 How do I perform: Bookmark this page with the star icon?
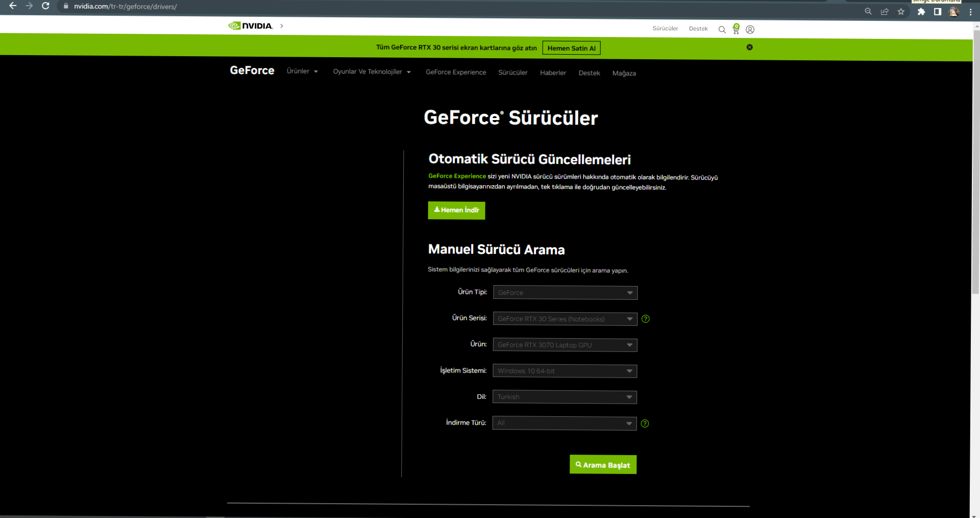(901, 11)
